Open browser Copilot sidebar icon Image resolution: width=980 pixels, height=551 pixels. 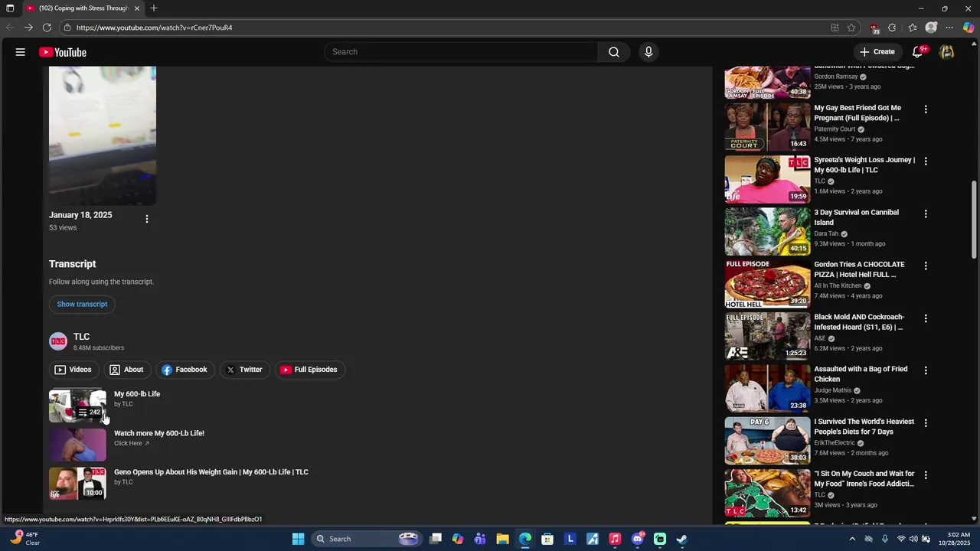tap(969, 28)
